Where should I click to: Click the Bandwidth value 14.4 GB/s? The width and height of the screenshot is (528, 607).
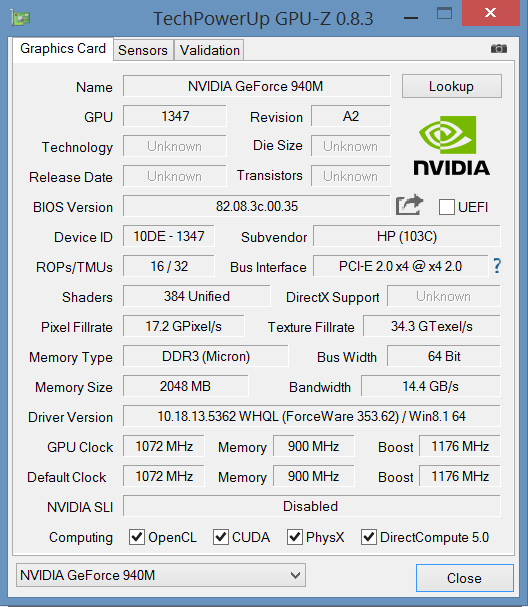431,386
